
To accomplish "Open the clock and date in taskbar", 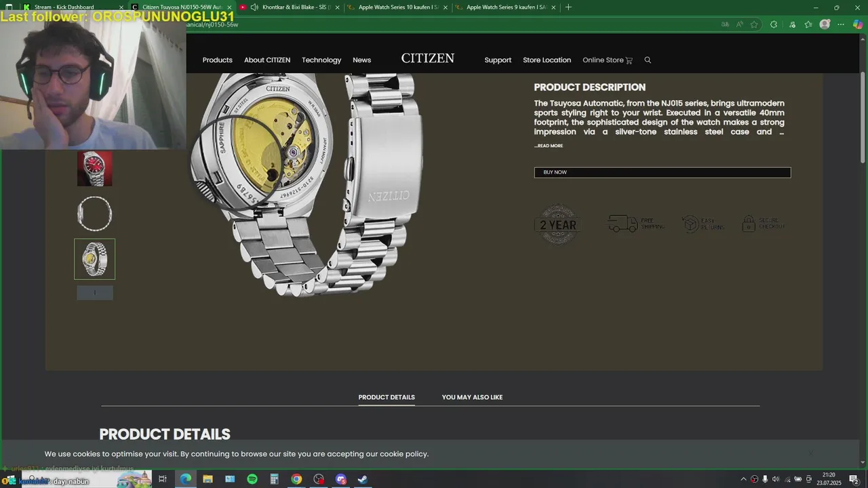I will click(x=829, y=479).
